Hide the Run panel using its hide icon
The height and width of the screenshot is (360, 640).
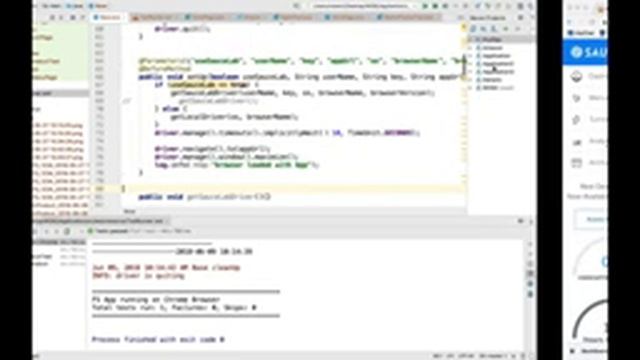click(531, 221)
